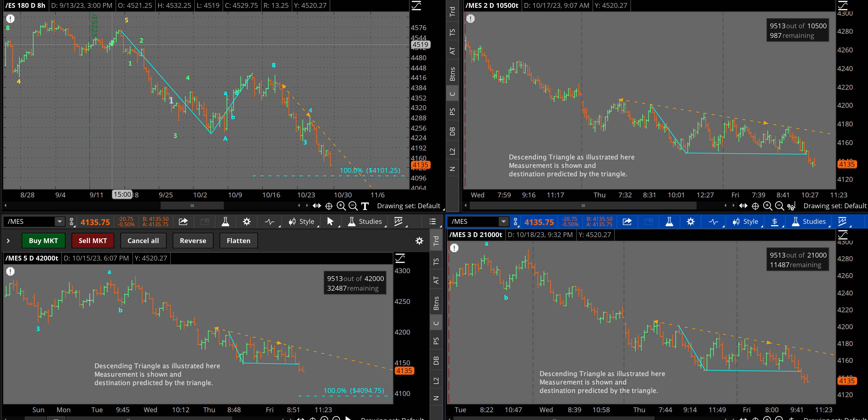Zoom in on the /ES 180 D chart
This screenshot has height=420, width=868.
point(341,205)
